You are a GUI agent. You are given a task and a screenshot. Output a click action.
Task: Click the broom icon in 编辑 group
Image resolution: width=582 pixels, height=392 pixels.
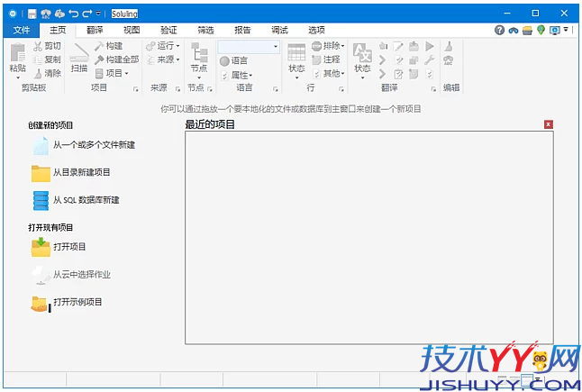tap(449, 46)
